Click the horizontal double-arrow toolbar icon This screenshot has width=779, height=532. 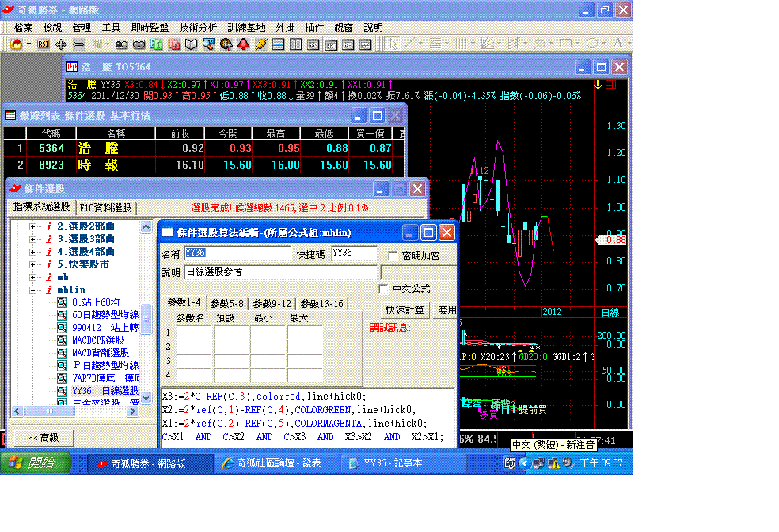[78, 44]
